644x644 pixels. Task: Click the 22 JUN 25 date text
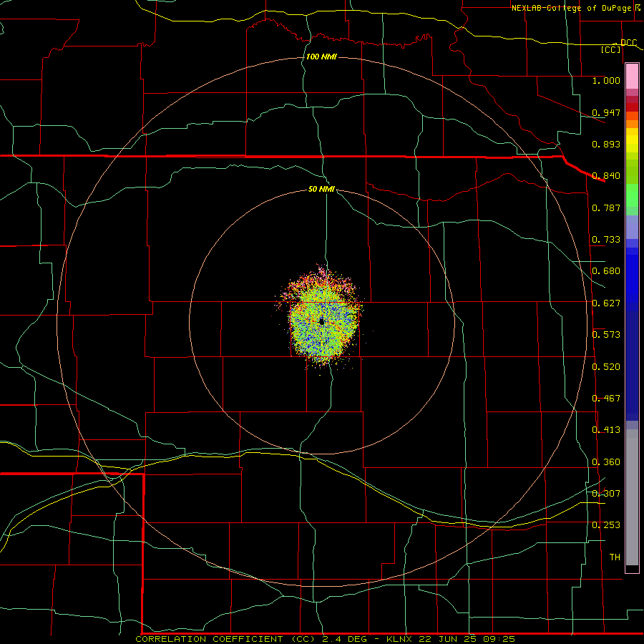(447, 639)
